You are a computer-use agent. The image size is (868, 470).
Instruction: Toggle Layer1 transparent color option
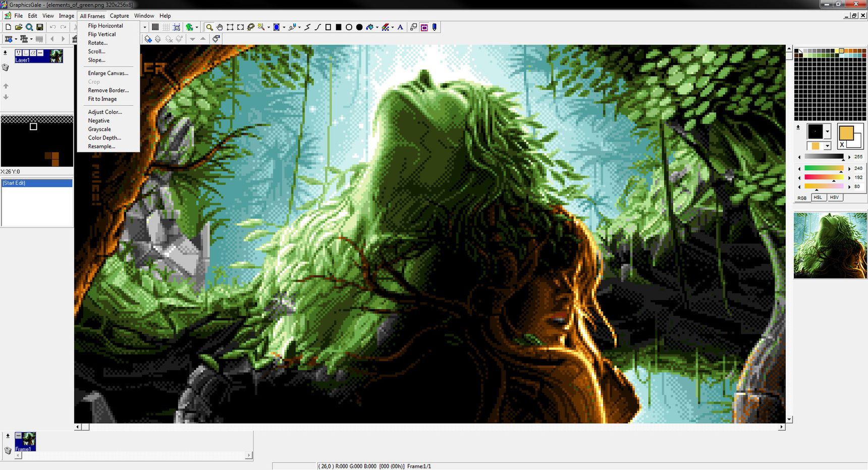tap(26, 52)
